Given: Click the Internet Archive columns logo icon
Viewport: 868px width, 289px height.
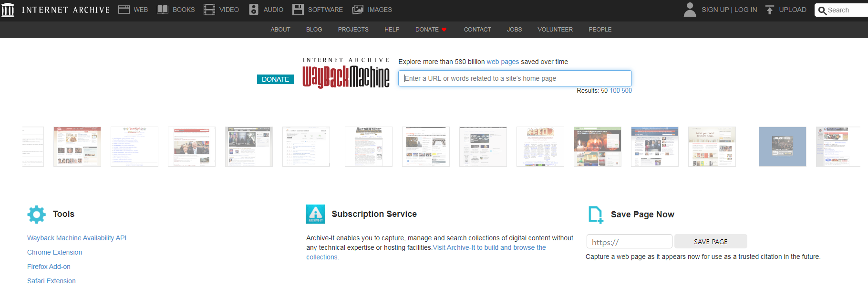Looking at the screenshot, I should pos(8,10).
